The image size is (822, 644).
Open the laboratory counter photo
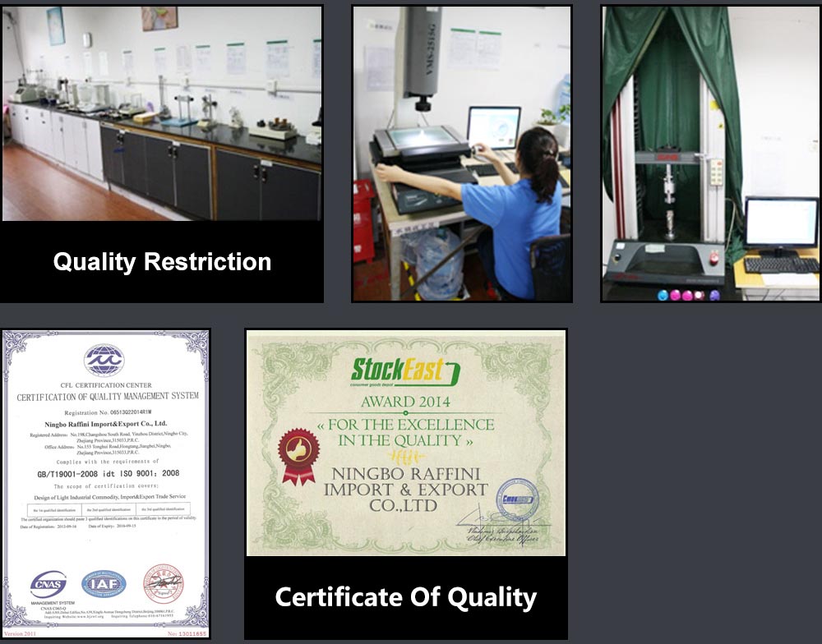(x=162, y=113)
